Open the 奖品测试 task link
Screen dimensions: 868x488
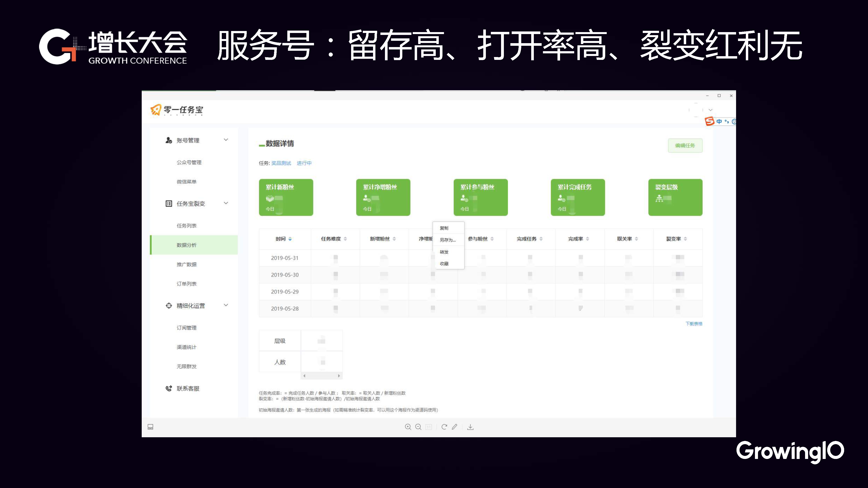pyautogui.click(x=281, y=163)
